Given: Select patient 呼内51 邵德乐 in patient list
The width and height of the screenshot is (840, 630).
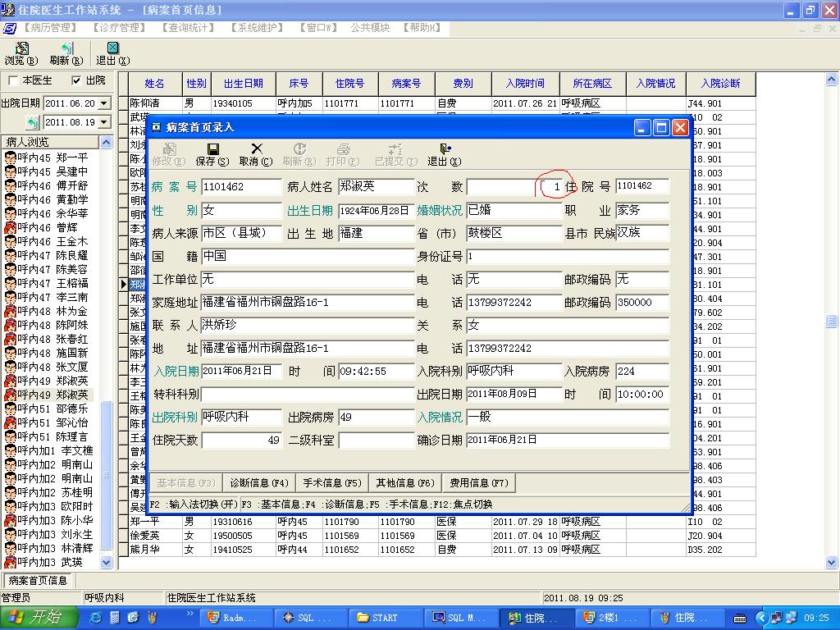Looking at the screenshot, I should [47, 409].
